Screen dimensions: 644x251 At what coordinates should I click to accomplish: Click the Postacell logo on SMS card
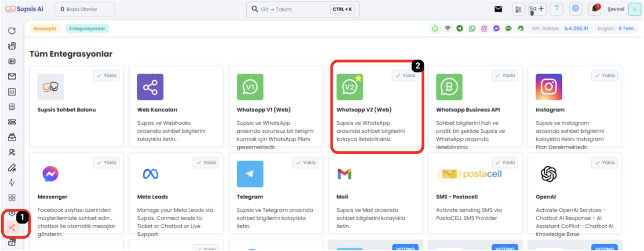click(x=470, y=174)
